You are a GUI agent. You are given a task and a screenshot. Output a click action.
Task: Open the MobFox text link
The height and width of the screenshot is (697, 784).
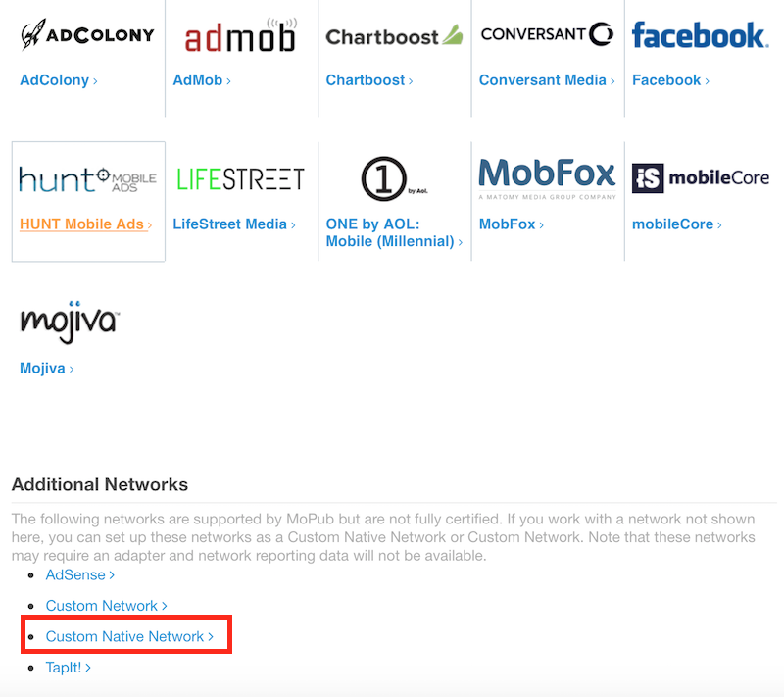click(x=511, y=224)
